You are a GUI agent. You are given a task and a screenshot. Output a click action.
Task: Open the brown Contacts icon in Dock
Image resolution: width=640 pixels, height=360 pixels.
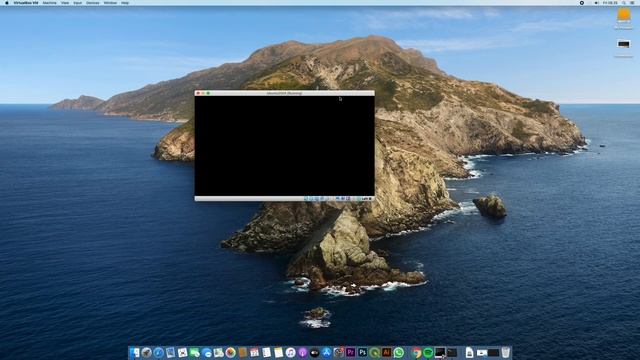[x=242, y=352]
